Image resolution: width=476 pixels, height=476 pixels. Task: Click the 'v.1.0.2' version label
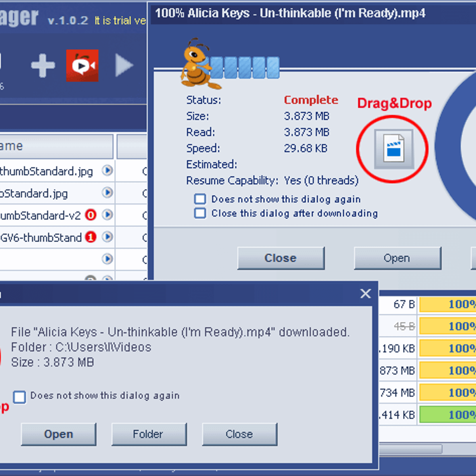(x=68, y=21)
